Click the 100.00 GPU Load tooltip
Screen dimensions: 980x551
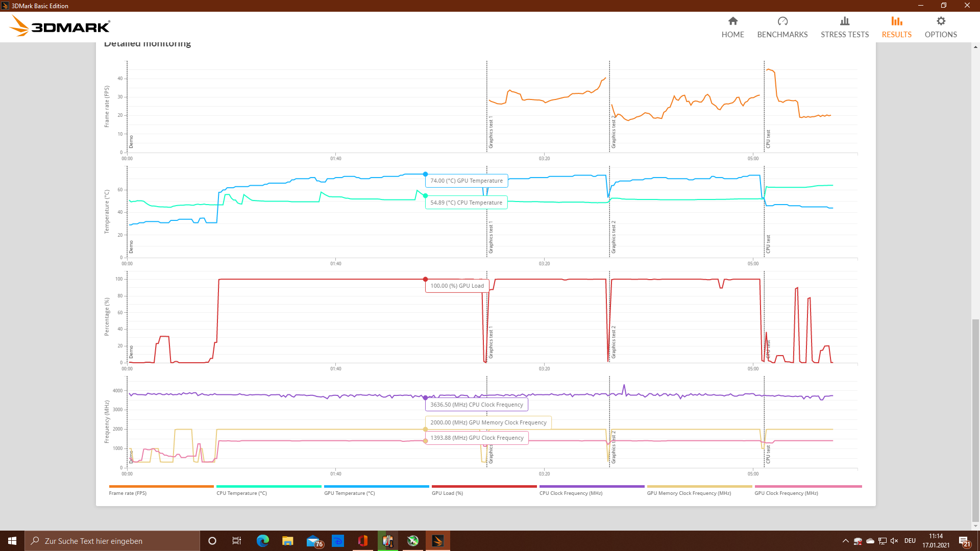coord(457,286)
